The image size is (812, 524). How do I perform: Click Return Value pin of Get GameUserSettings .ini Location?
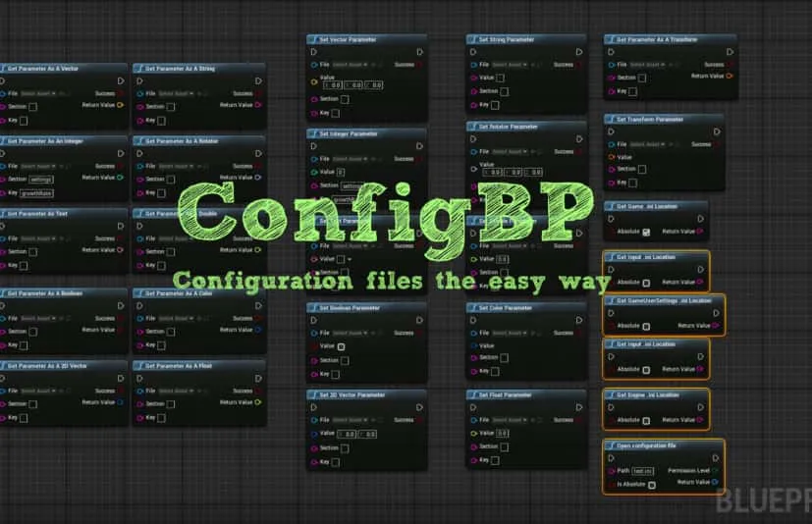[716, 326]
